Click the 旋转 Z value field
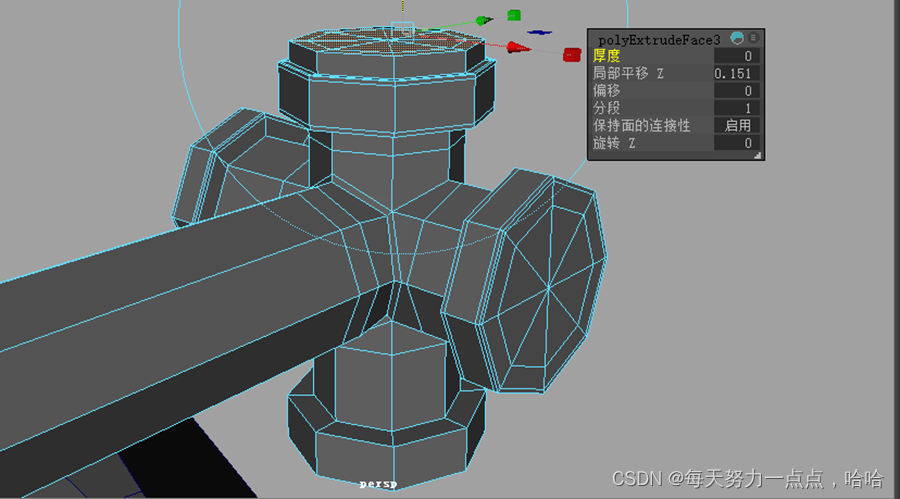This screenshot has width=900, height=499. tap(737, 143)
